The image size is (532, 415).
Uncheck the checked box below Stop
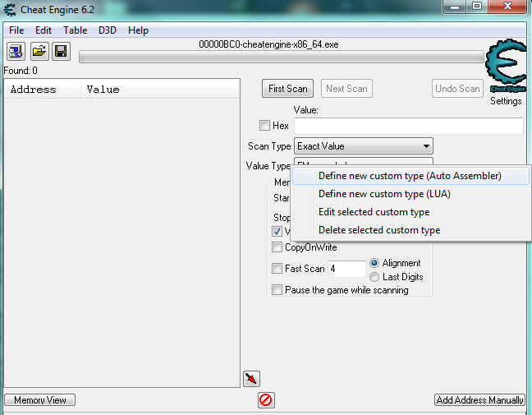(x=277, y=231)
